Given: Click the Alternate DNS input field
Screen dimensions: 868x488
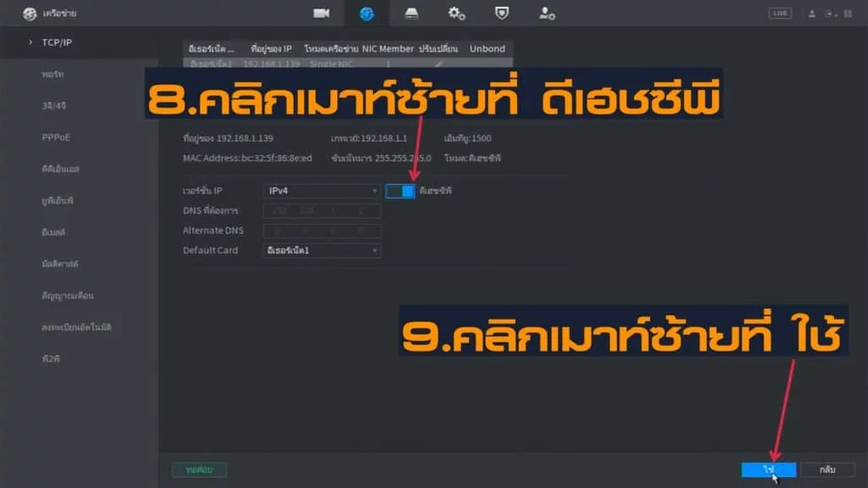Looking at the screenshot, I should point(322,230).
